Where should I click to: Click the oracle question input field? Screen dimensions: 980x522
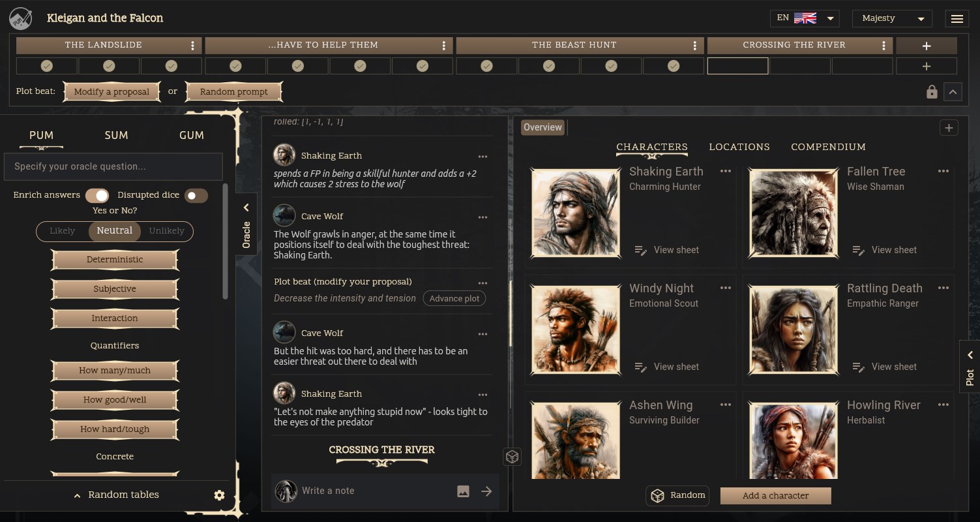pyautogui.click(x=113, y=166)
